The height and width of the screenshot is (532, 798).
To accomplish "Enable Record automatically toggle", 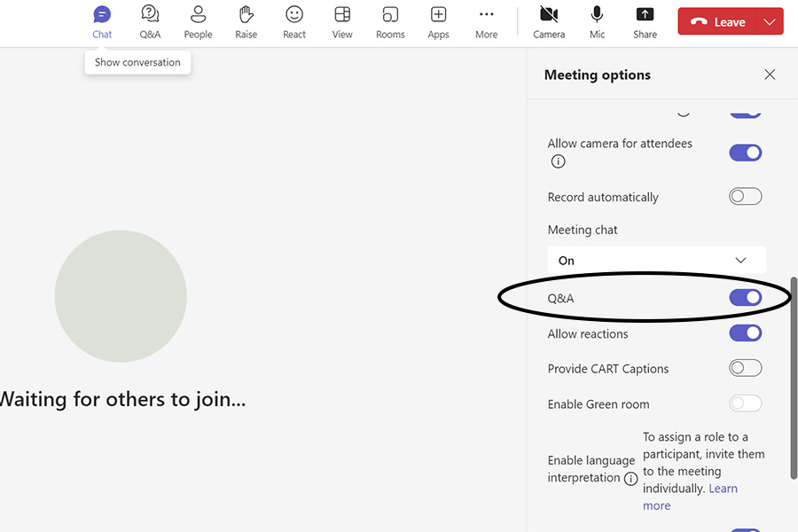I will 745,197.
